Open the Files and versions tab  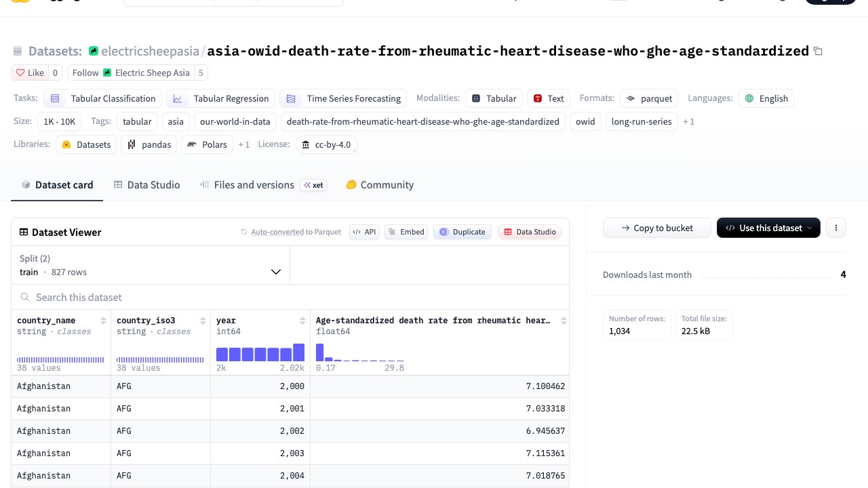pos(263,185)
